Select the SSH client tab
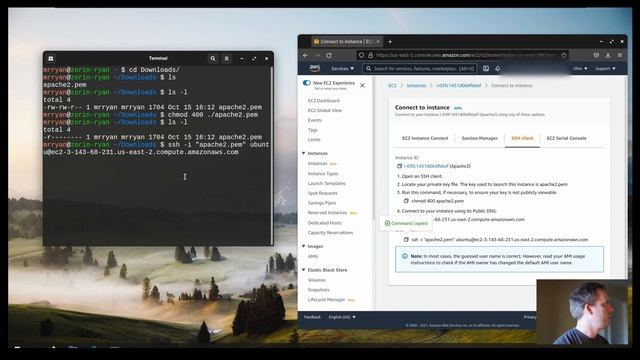 [x=522, y=138]
